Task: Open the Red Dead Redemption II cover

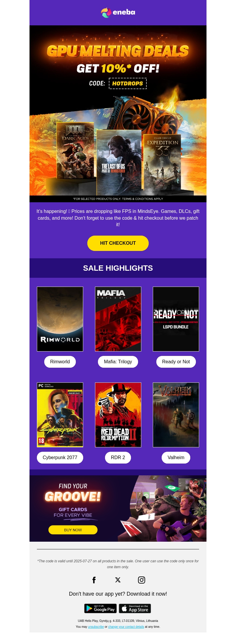Action: click(118, 415)
